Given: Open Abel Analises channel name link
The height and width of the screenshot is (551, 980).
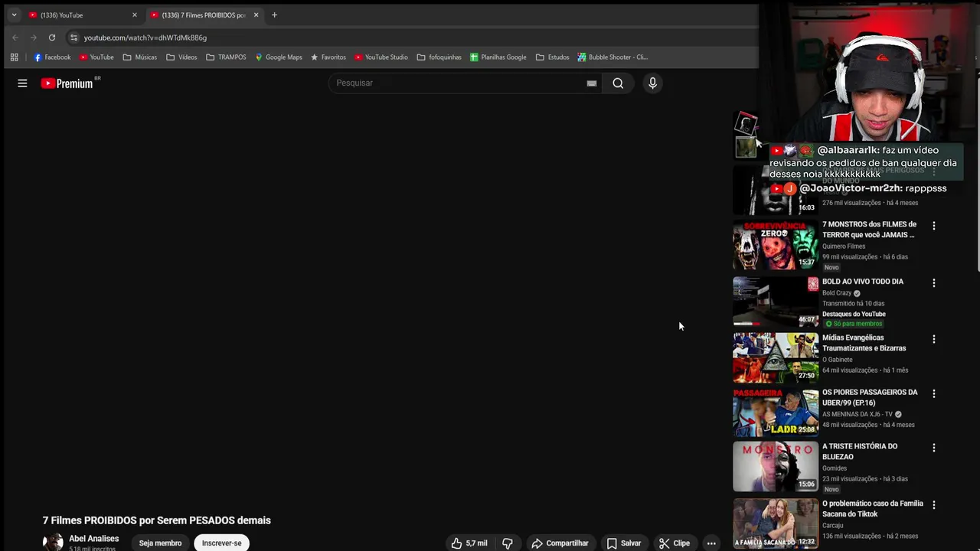Looking at the screenshot, I should tap(93, 539).
